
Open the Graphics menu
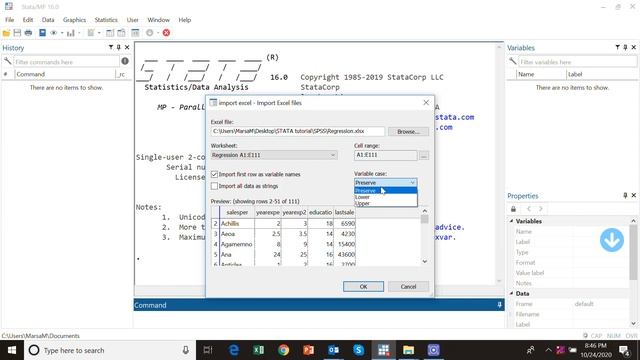74,20
